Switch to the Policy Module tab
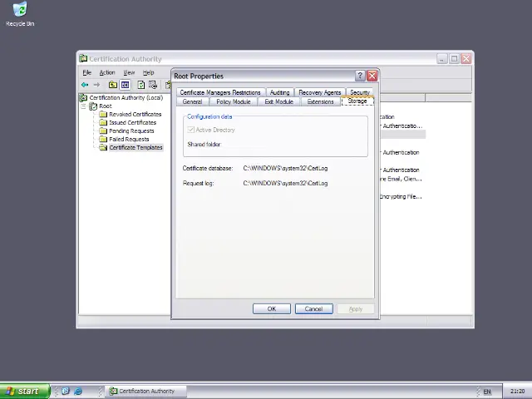532x399 pixels. pos(234,101)
